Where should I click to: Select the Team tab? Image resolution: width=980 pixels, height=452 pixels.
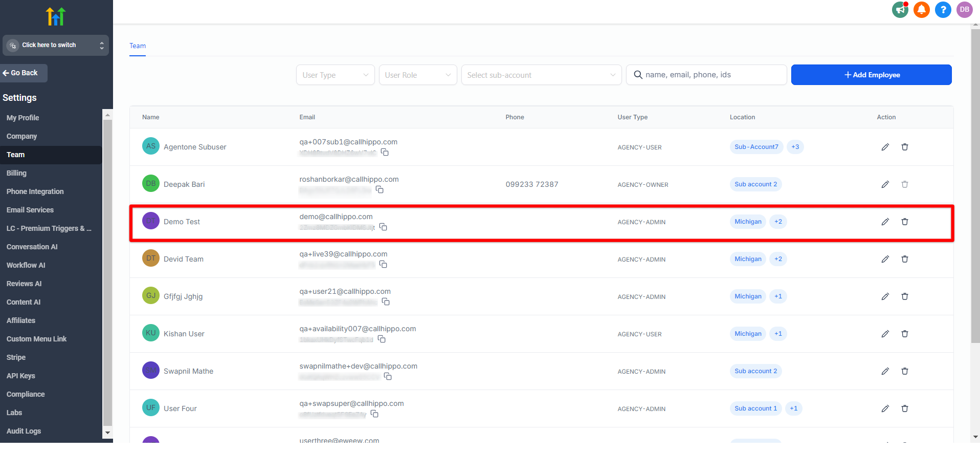(138, 46)
